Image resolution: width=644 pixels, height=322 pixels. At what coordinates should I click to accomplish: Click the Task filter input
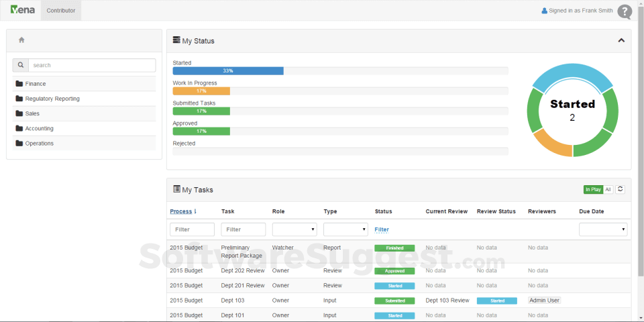pos(243,229)
